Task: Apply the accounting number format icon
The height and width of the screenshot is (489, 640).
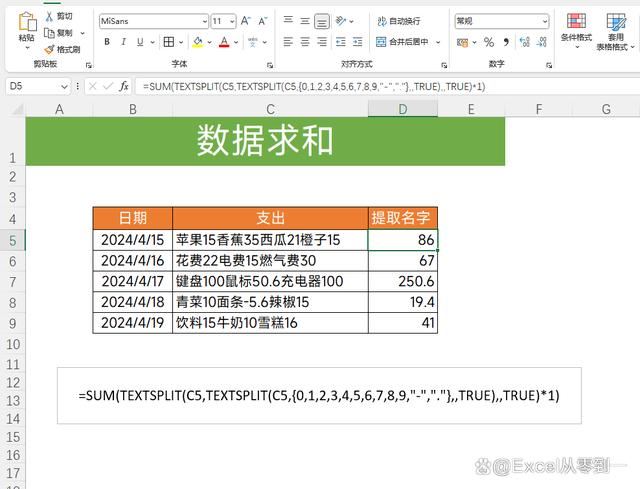Action: point(462,42)
